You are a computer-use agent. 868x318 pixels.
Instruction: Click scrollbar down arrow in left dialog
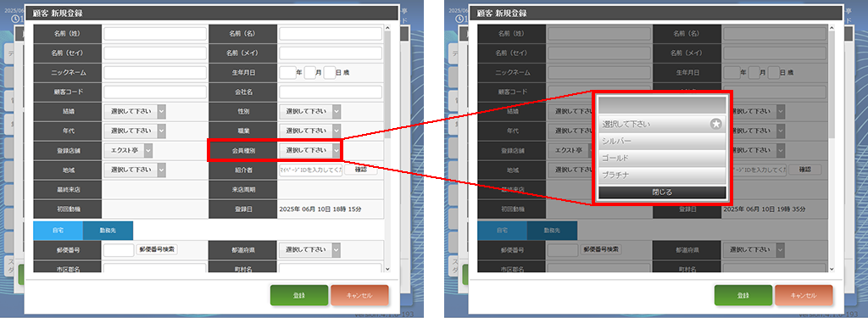pos(387,269)
